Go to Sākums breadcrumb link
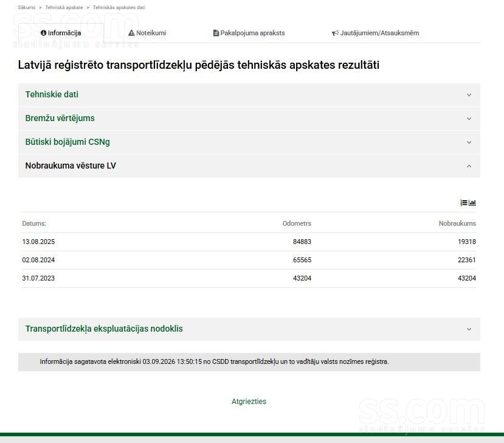This screenshot has width=504, height=443. click(27, 7)
